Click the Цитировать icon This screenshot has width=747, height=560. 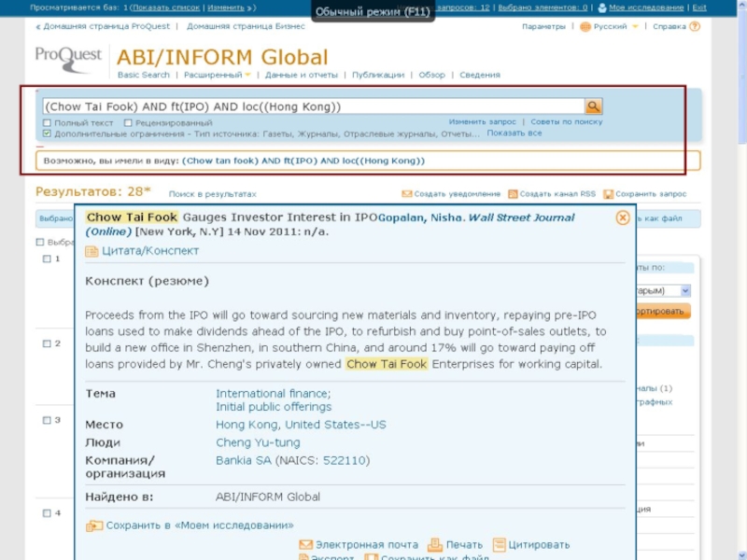tap(499, 544)
